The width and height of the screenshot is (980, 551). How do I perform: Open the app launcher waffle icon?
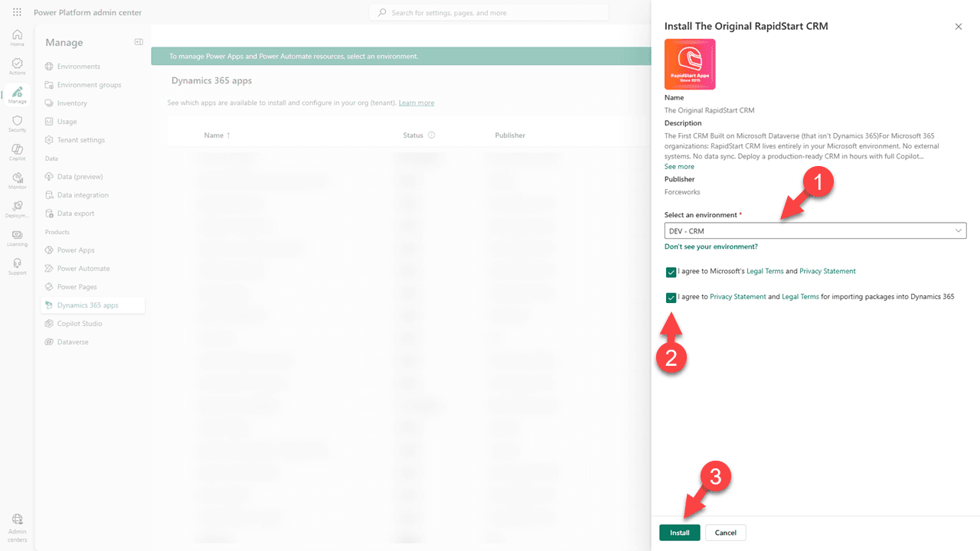click(x=17, y=12)
